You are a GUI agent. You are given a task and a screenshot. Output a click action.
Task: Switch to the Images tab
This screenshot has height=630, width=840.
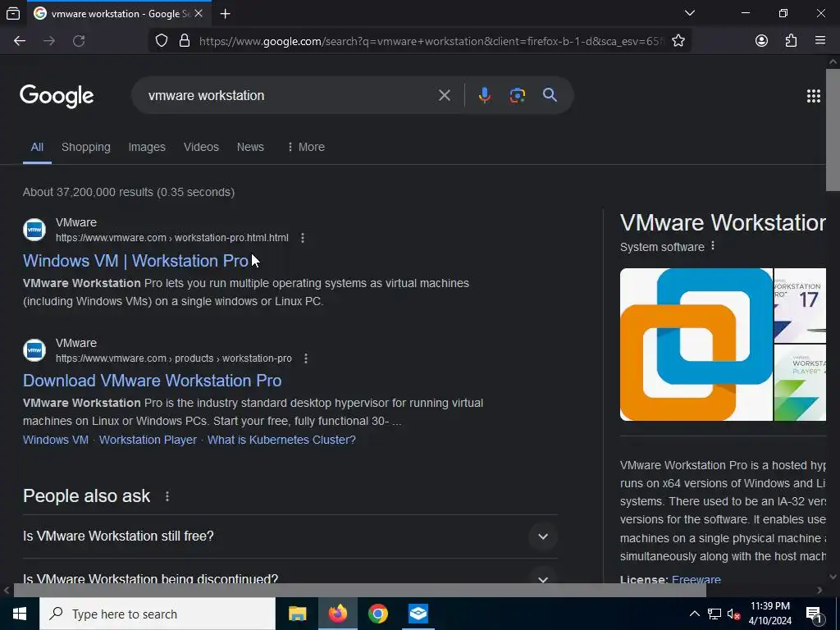(147, 148)
